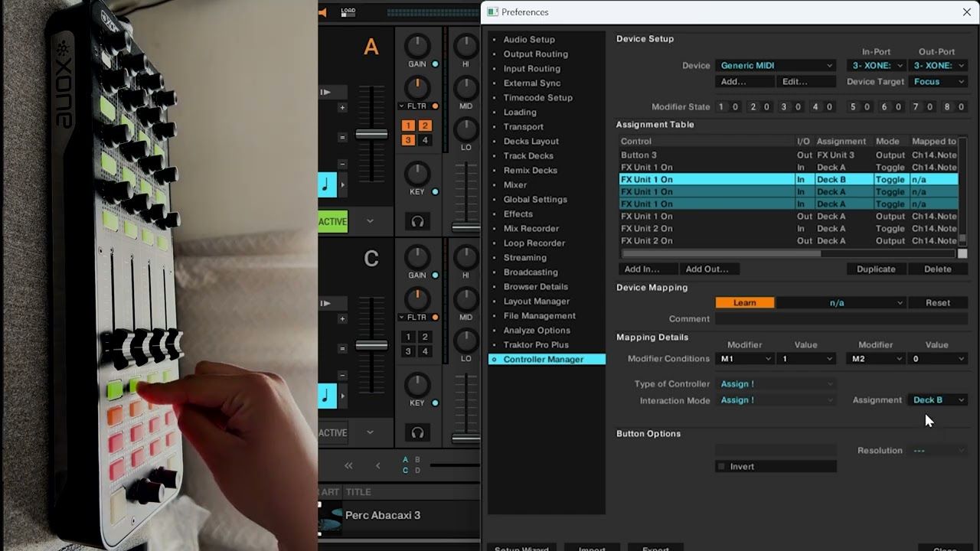
Task: Open the Controller Manager preferences page
Action: pos(547,360)
